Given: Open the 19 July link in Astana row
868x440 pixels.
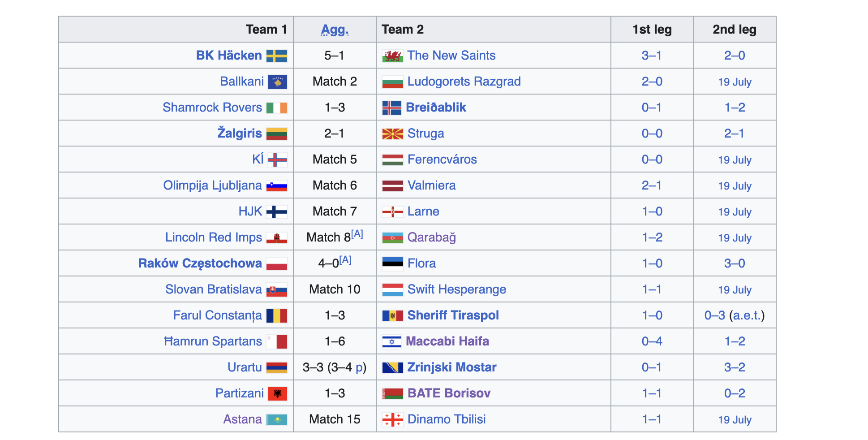Looking at the screenshot, I should [x=735, y=420].
